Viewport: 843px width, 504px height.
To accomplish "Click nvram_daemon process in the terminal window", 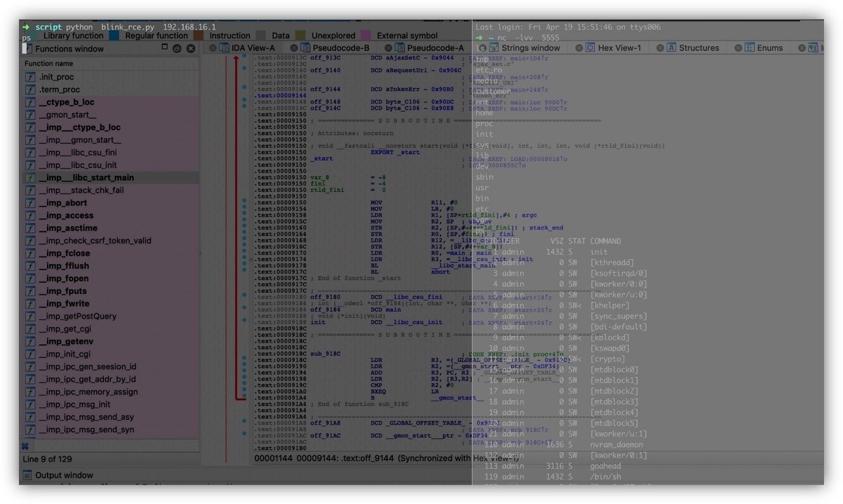I will click(x=616, y=445).
